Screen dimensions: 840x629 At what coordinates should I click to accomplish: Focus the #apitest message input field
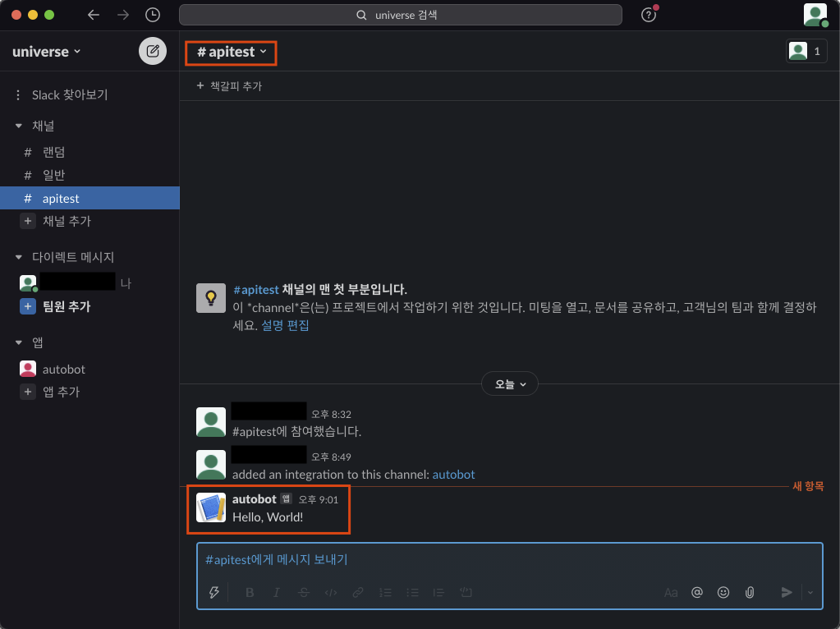(x=509, y=559)
